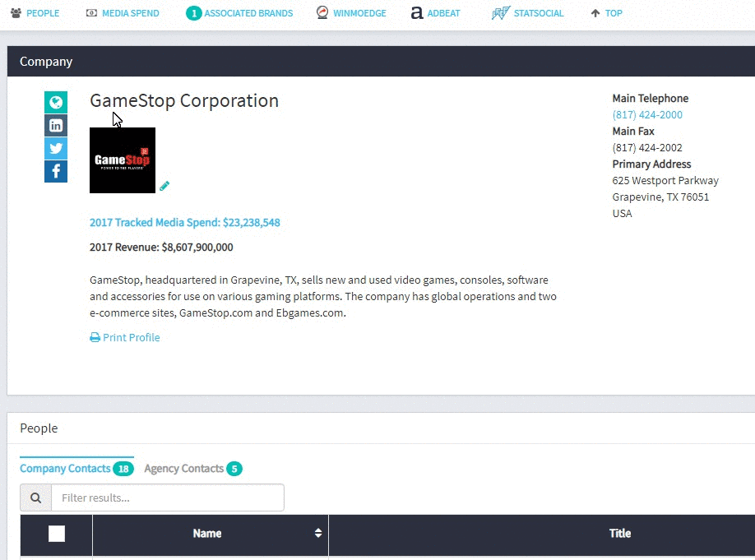
Task: Open GameStop's LinkedIn profile icon
Action: click(x=56, y=126)
